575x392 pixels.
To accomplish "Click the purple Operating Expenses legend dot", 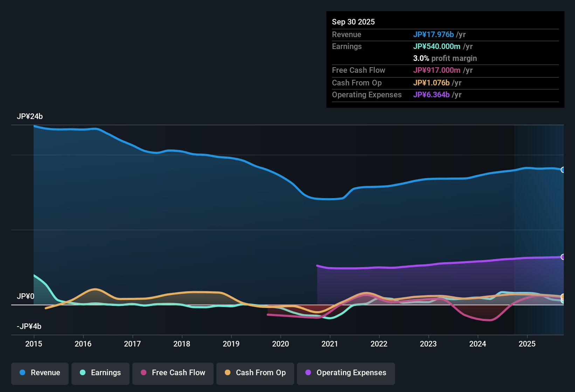I will click(308, 373).
